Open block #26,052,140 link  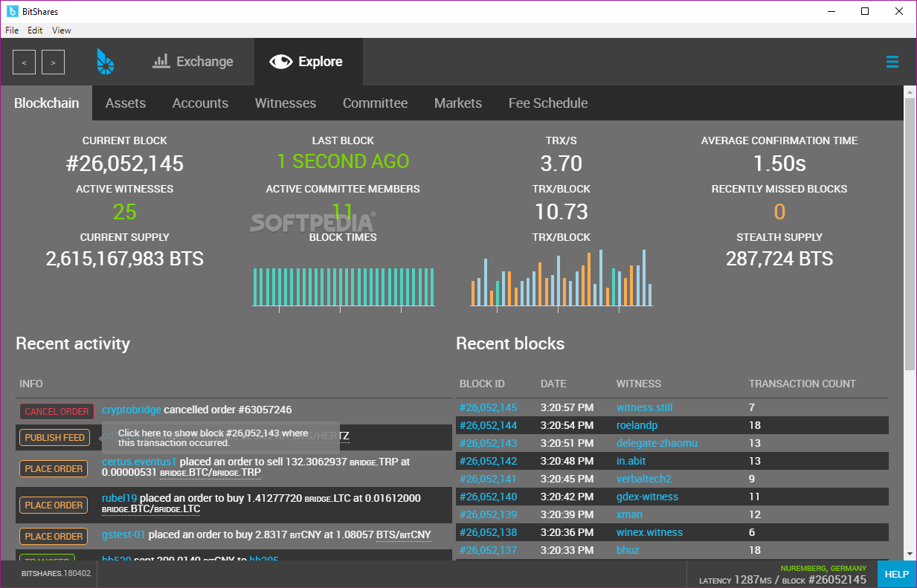pyautogui.click(x=488, y=497)
